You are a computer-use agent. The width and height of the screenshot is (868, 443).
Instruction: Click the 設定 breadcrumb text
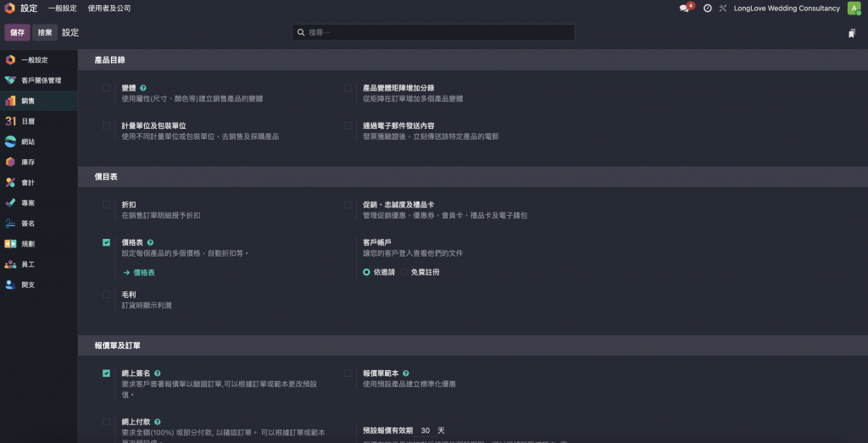point(70,33)
